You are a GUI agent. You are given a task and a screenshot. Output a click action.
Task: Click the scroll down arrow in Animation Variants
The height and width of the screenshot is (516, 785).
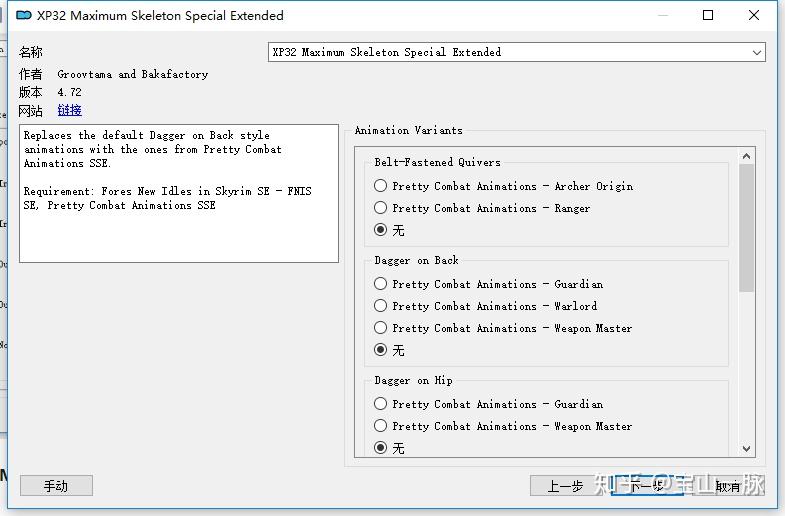click(x=746, y=448)
